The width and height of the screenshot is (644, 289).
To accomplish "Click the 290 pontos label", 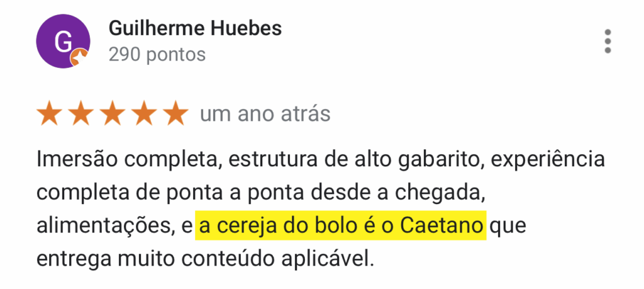I will (x=157, y=55).
